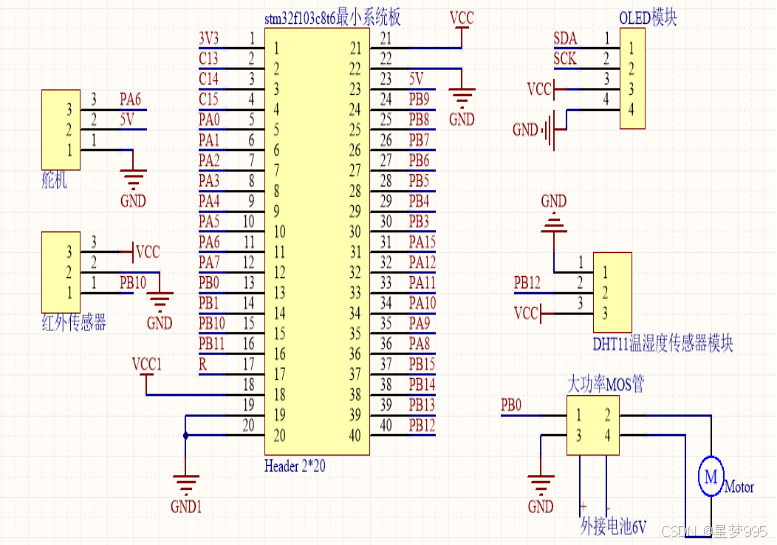Select the PA3 net label

click(209, 181)
